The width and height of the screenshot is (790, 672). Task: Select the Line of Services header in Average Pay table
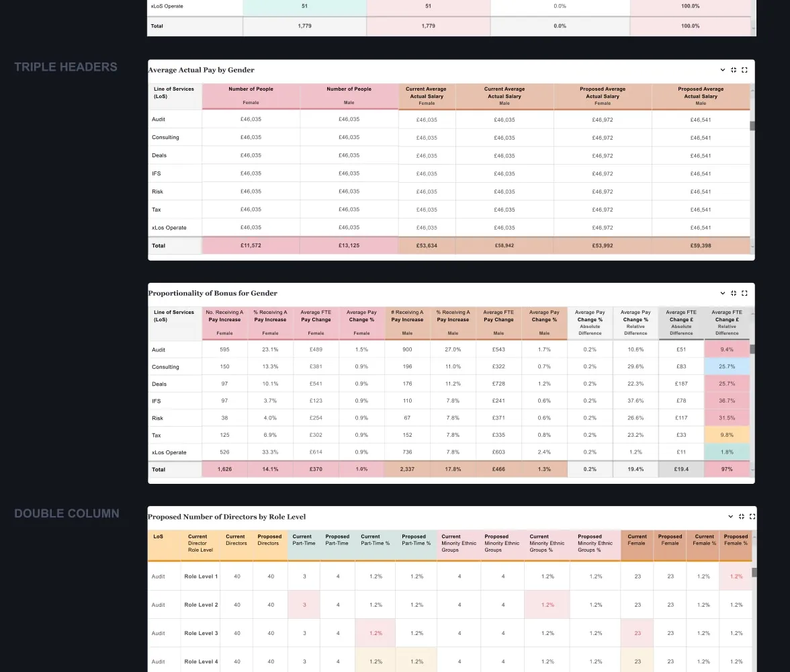174,93
